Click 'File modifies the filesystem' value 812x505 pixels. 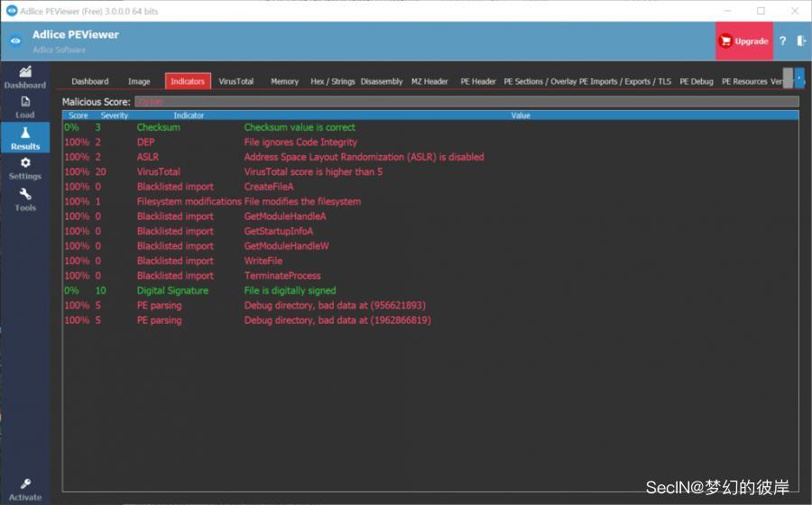point(302,201)
